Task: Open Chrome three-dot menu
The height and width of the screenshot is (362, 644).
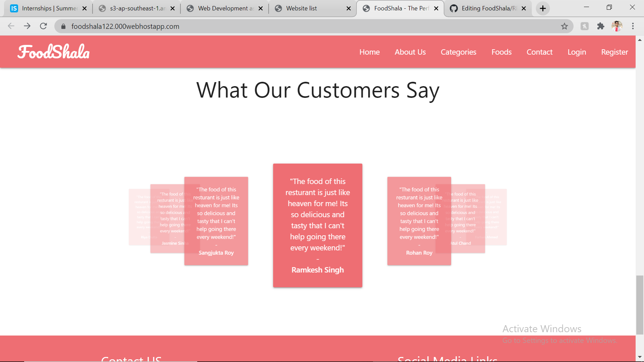Action: 633,26
